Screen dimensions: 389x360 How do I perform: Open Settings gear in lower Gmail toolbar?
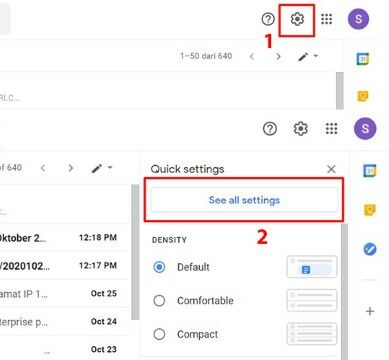point(300,128)
